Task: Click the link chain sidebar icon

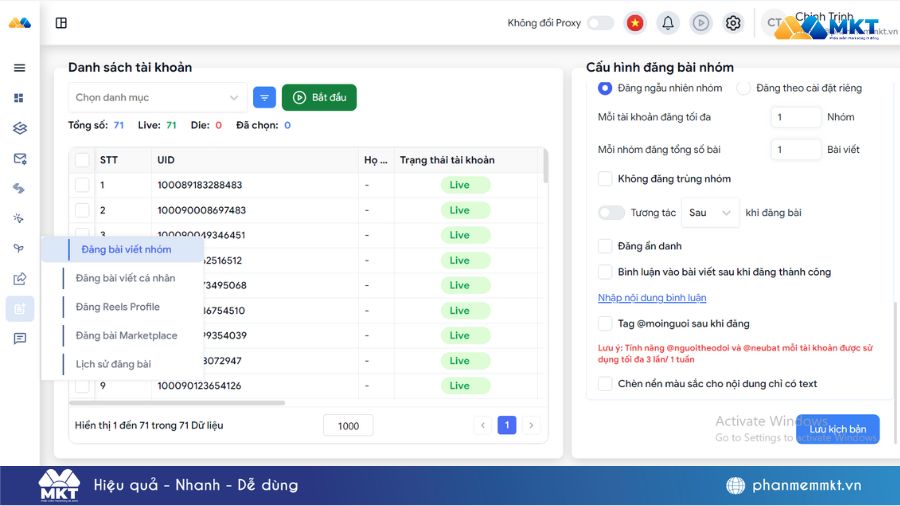Action: point(19,188)
